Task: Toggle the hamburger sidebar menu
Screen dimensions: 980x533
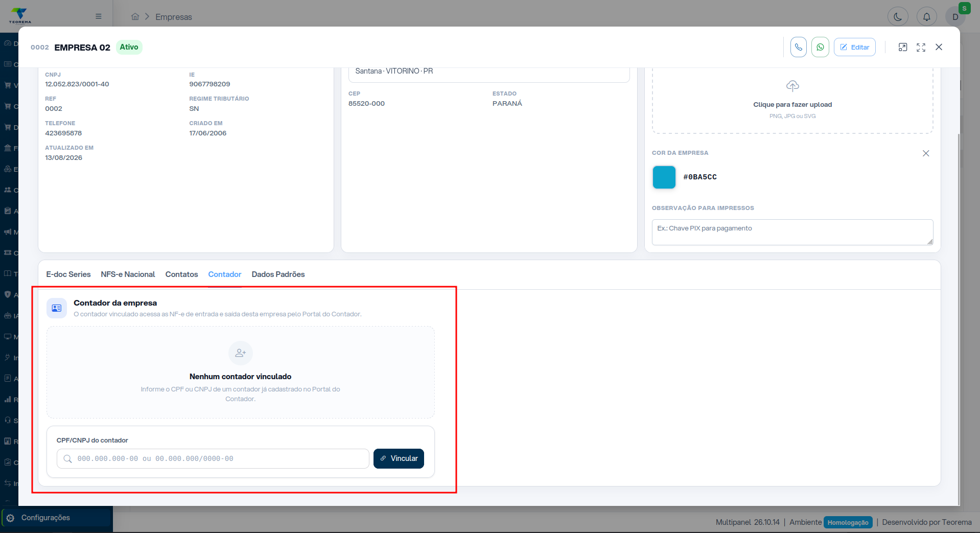Action: [x=99, y=16]
